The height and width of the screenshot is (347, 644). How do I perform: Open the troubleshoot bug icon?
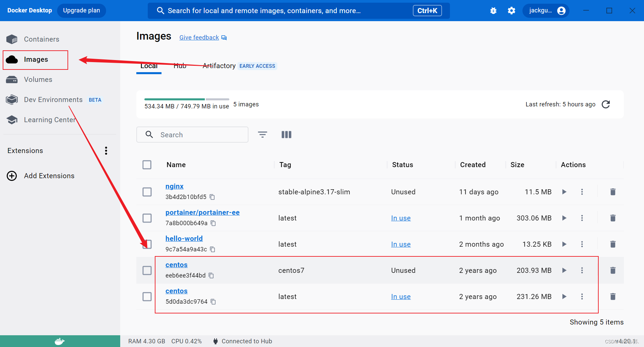pyautogui.click(x=493, y=11)
